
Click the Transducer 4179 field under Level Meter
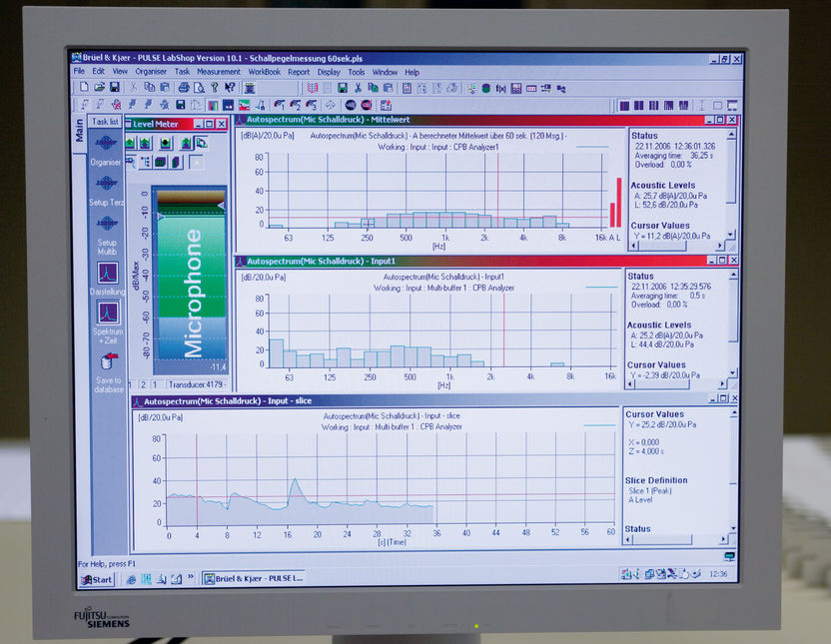coord(196,384)
